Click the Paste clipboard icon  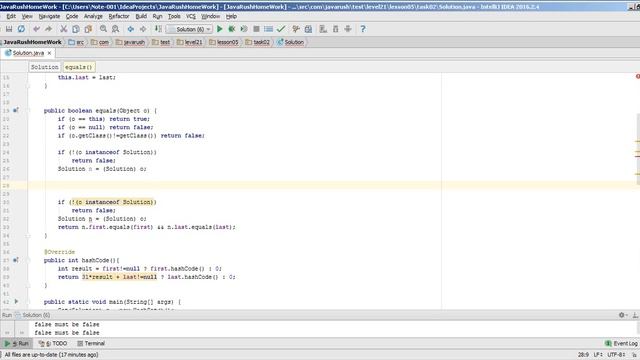click(88, 29)
